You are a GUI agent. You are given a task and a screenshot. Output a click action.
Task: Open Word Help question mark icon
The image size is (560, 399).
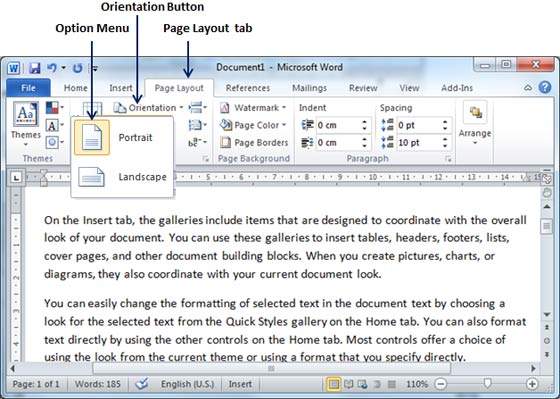(x=545, y=88)
